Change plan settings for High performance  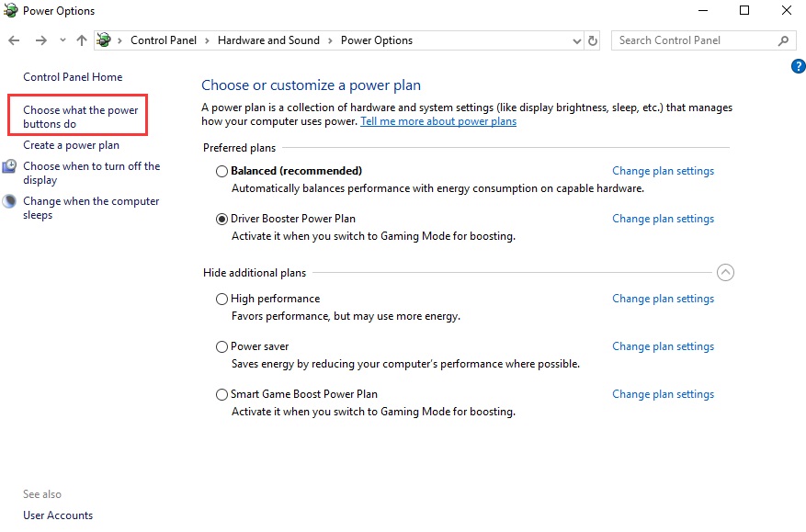664,299
